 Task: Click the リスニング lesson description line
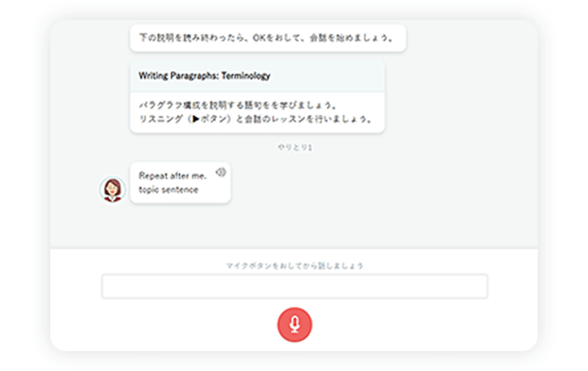click(255, 120)
